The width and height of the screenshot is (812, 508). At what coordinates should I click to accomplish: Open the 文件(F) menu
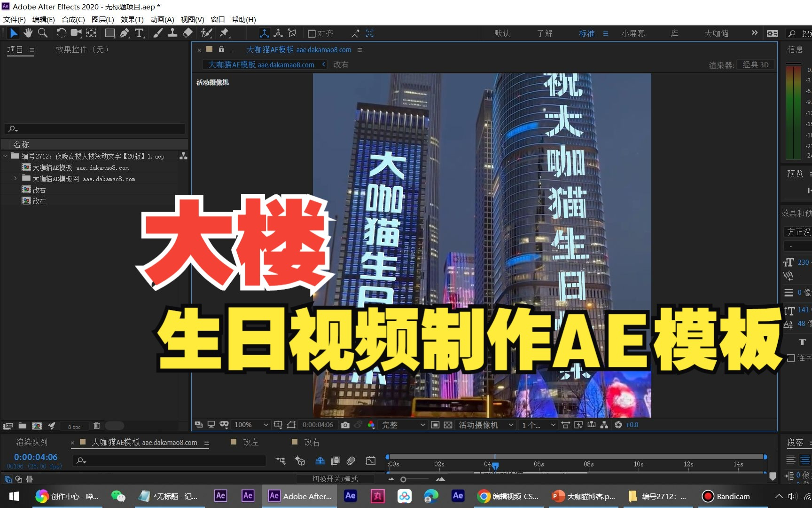click(x=15, y=19)
